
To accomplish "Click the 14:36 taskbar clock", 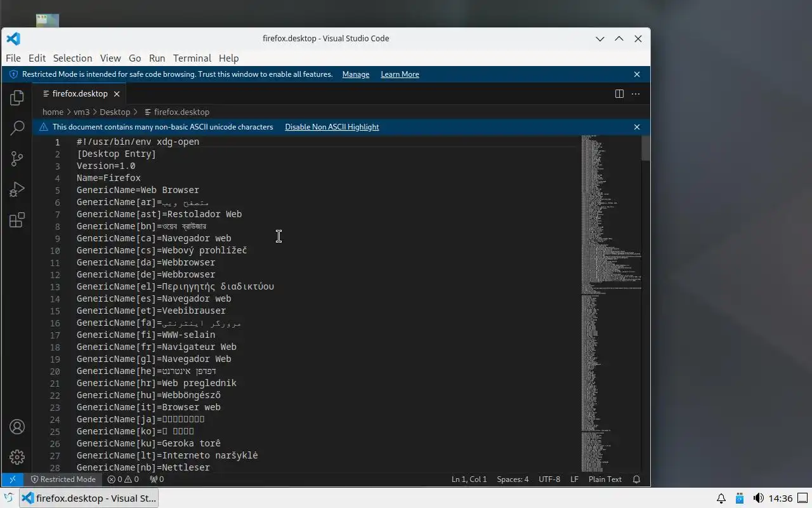I will pos(780,498).
